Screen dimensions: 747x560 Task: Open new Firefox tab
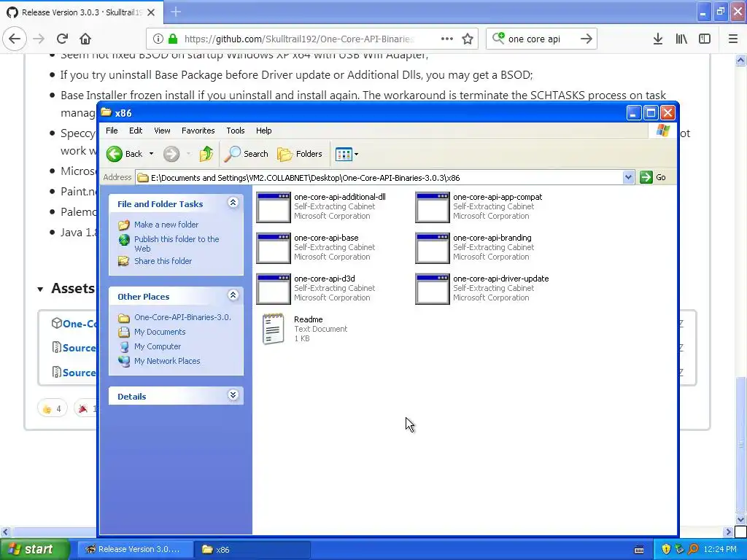[x=176, y=12]
